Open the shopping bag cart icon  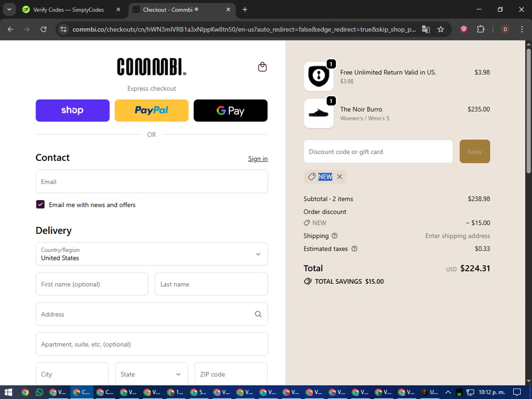262,67
